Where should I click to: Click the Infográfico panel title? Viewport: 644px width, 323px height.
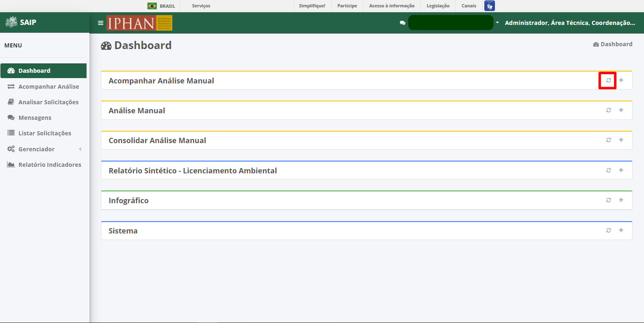(x=129, y=200)
